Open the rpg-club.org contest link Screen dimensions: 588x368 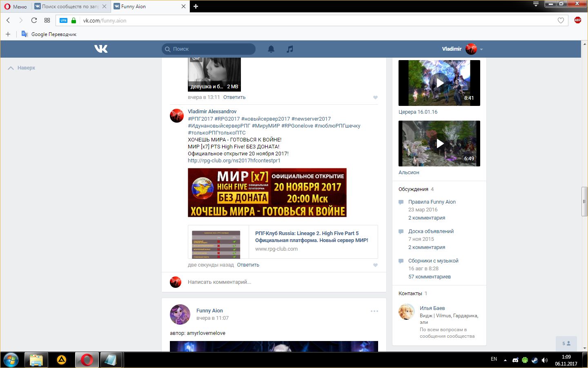coord(234,161)
